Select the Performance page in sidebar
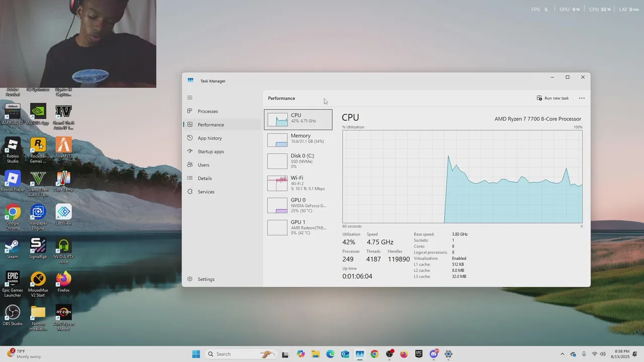The height and width of the screenshot is (362, 644). (222, 125)
